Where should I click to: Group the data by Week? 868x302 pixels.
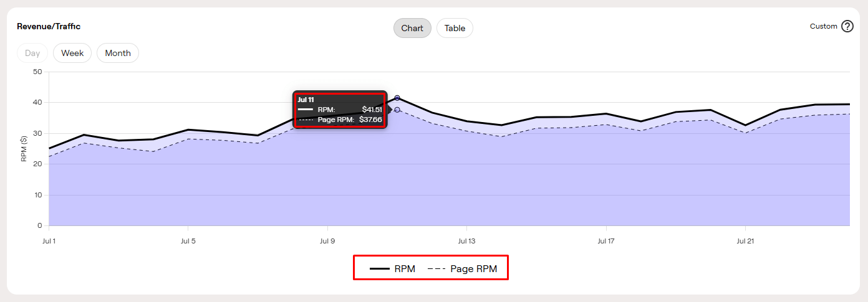click(x=72, y=53)
